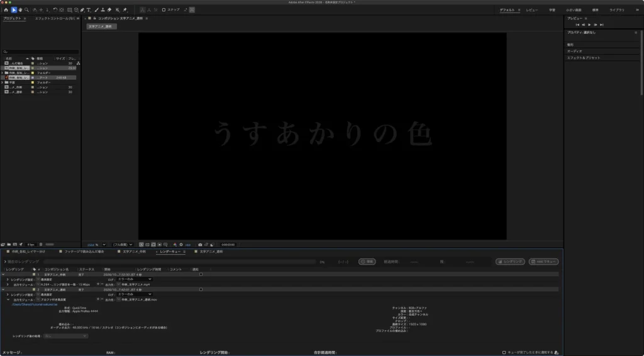Select the Hand tool
This screenshot has width=644, height=356.
(20, 10)
